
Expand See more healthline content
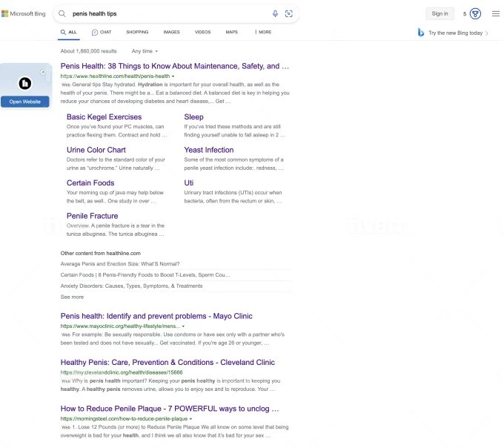[x=72, y=297]
